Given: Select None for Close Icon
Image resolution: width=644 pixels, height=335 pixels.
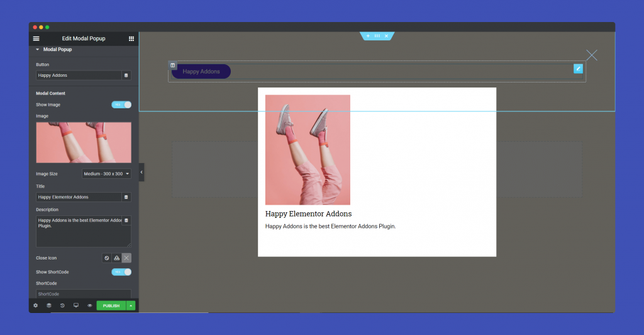Looking at the screenshot, I should coord(107,258).
